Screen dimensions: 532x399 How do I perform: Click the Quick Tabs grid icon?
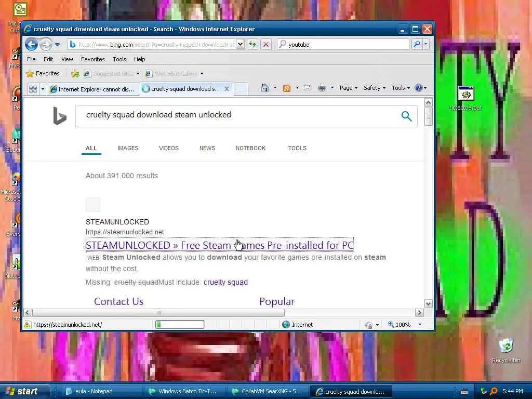coord(33,89)
